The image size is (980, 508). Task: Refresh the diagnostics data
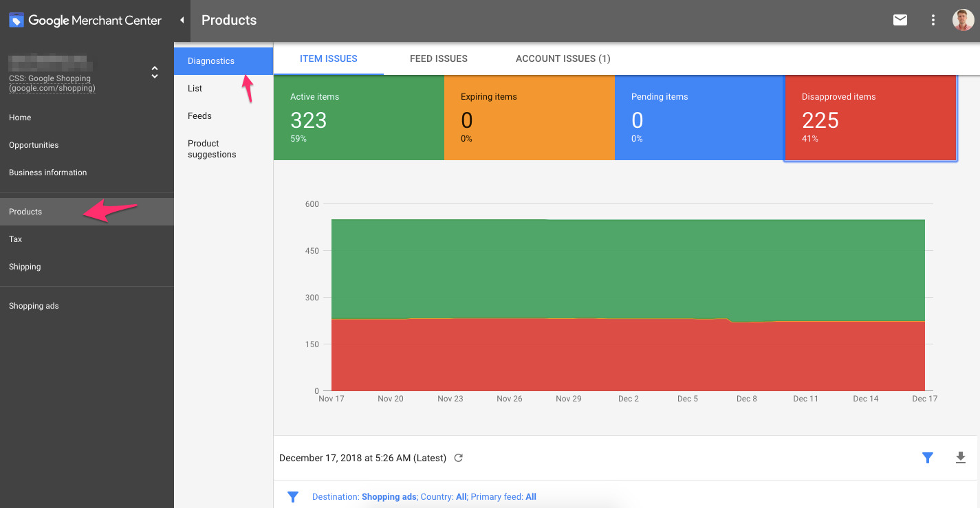click(x=458, y=458)
